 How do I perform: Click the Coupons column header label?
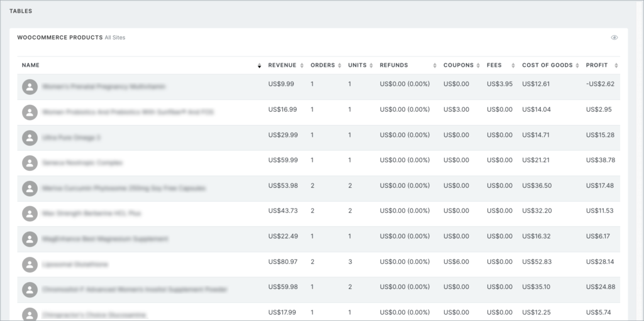(458, 65)
